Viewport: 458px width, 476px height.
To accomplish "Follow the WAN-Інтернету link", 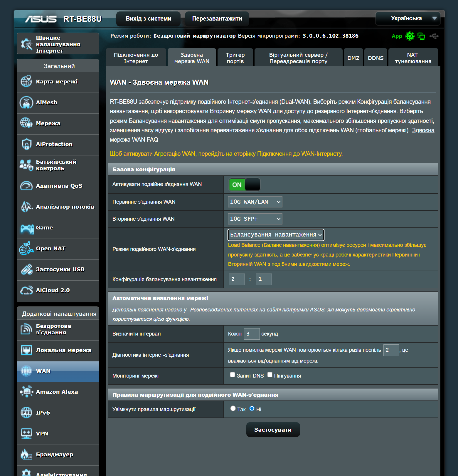I will click(321, 154).
